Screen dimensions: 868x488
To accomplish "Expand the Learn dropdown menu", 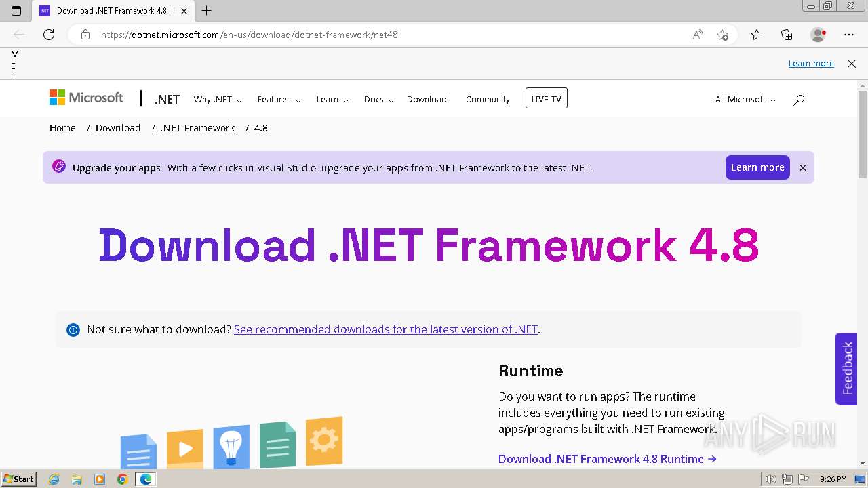I will [x=332, y=100].
